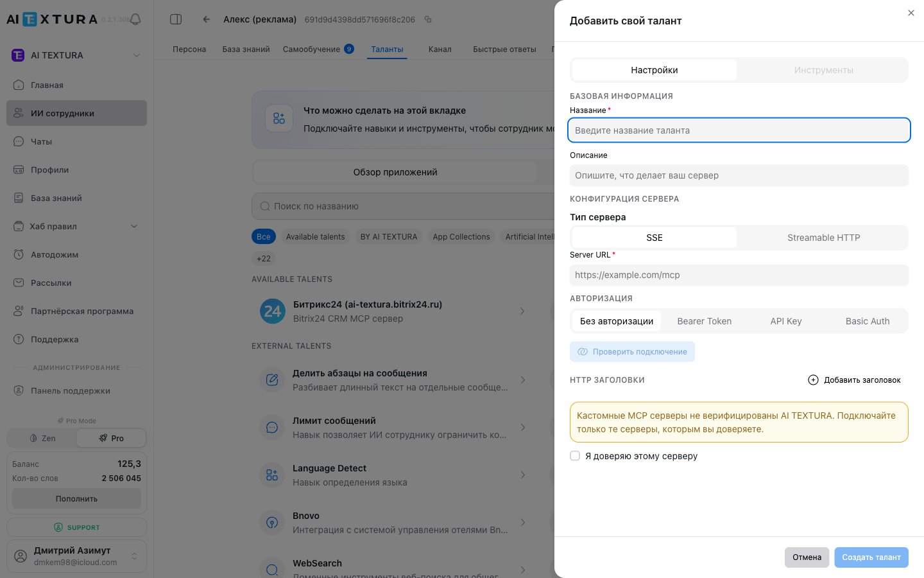Click the SUPPORT button

(x=76, y=527)
